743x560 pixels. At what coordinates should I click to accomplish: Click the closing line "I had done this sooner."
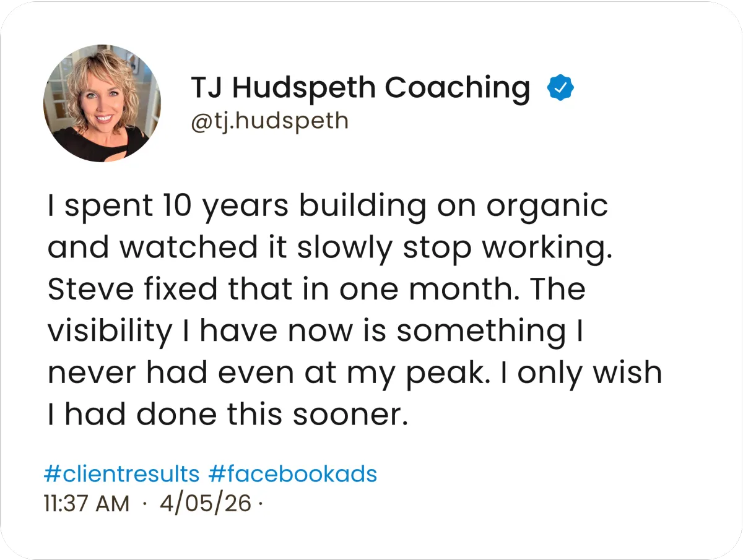pos(228,415)
